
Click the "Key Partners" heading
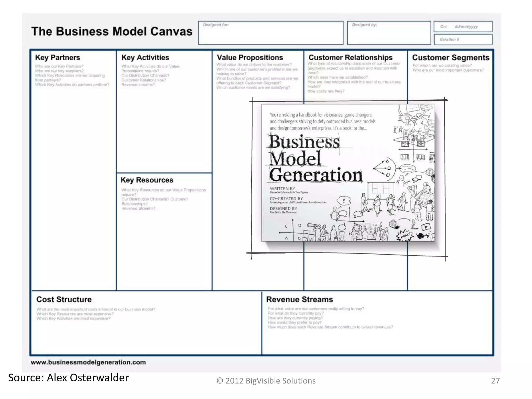click(x=58, y=57)
